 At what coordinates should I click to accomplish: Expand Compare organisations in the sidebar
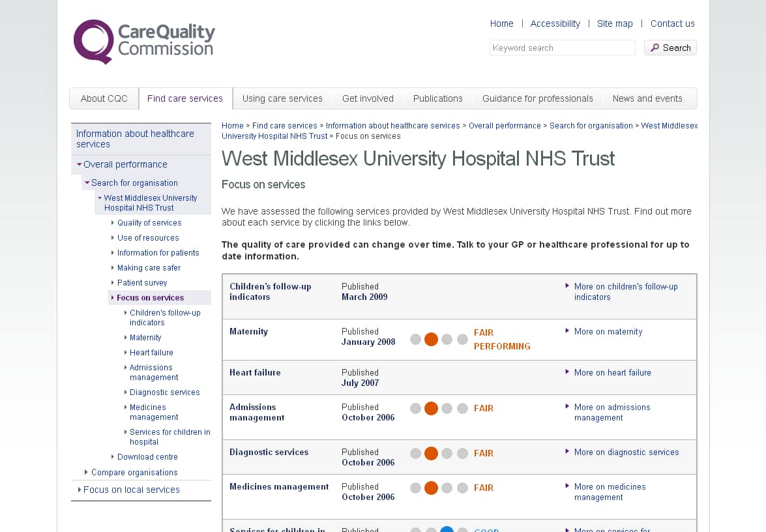(87, 473)
